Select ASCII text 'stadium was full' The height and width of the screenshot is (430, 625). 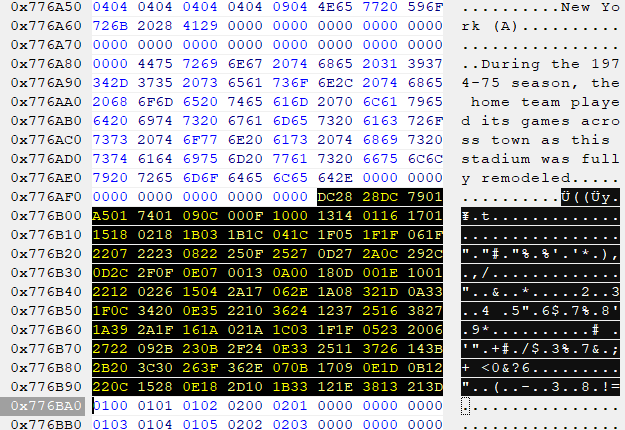click(x=540, y=159)
